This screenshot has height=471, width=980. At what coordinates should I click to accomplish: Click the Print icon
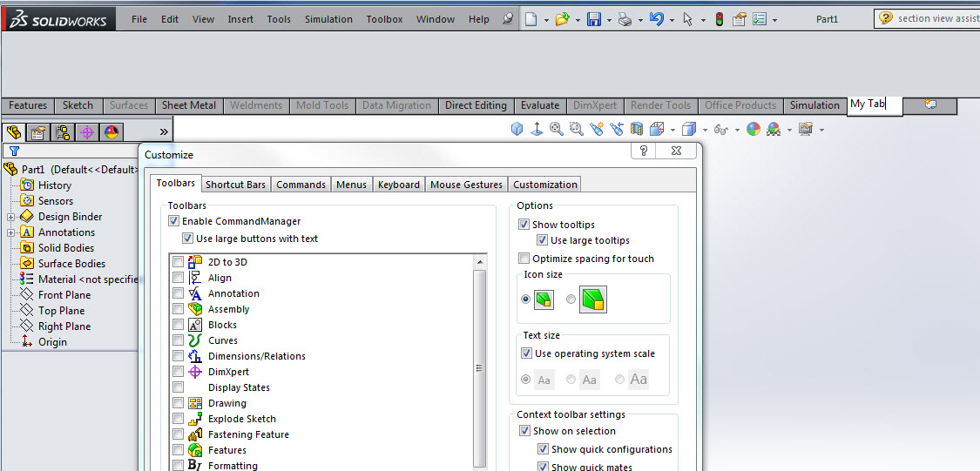click(625, 19)
